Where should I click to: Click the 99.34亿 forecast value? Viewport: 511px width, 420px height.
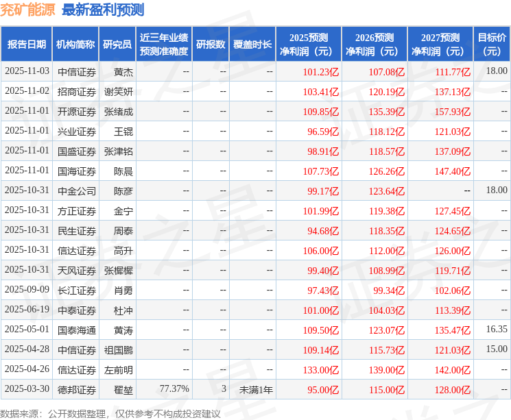(389, 291)
